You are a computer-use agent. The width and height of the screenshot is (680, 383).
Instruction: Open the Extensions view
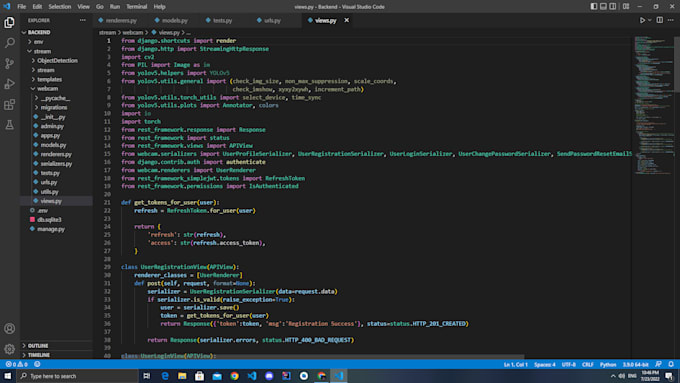tap(9, 105)
